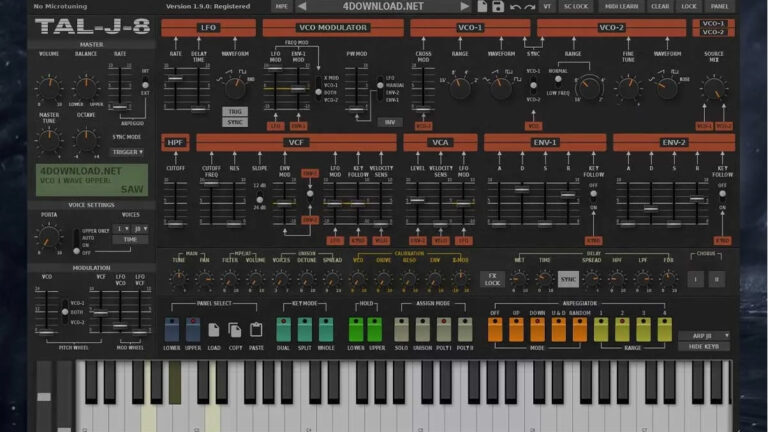Select Poly II assign mode
The height and width of the screenshot is (432, 768).
tap(465, 329)
